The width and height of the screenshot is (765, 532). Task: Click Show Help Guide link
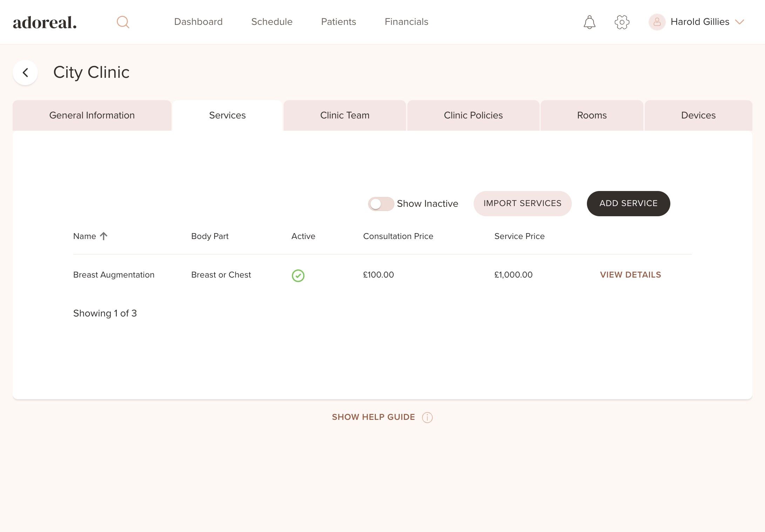pyautogui.click(x=373, y=417)
